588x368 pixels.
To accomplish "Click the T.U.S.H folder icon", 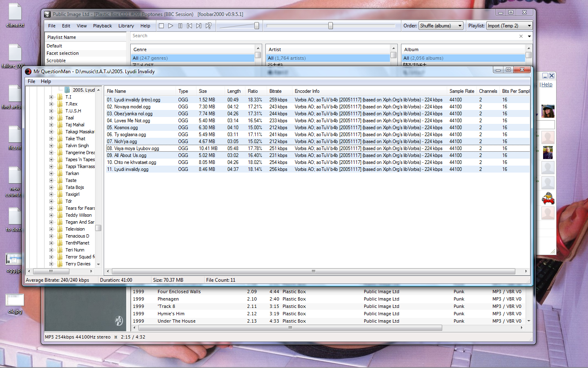I will [x=60, y=111].
